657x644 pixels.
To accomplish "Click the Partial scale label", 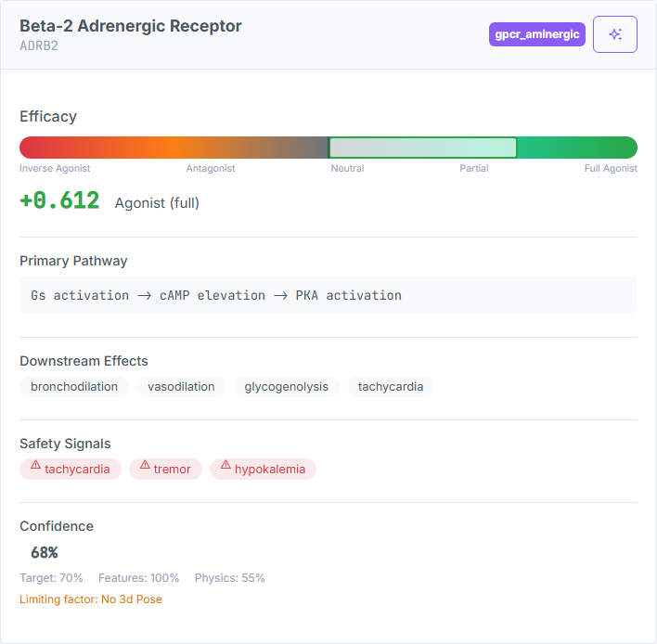I will (x=474, y=169).
